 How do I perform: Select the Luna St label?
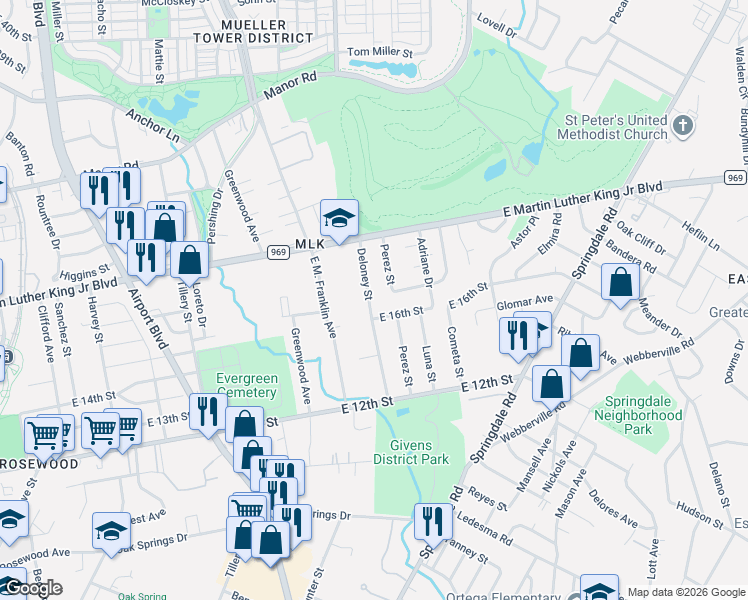click(x=429, y=364)
